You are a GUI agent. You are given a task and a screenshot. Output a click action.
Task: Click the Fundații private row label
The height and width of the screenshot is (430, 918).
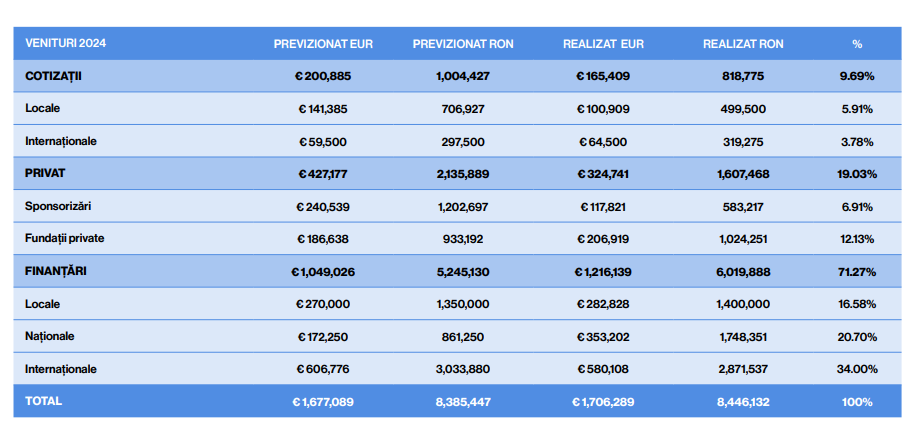65,238
